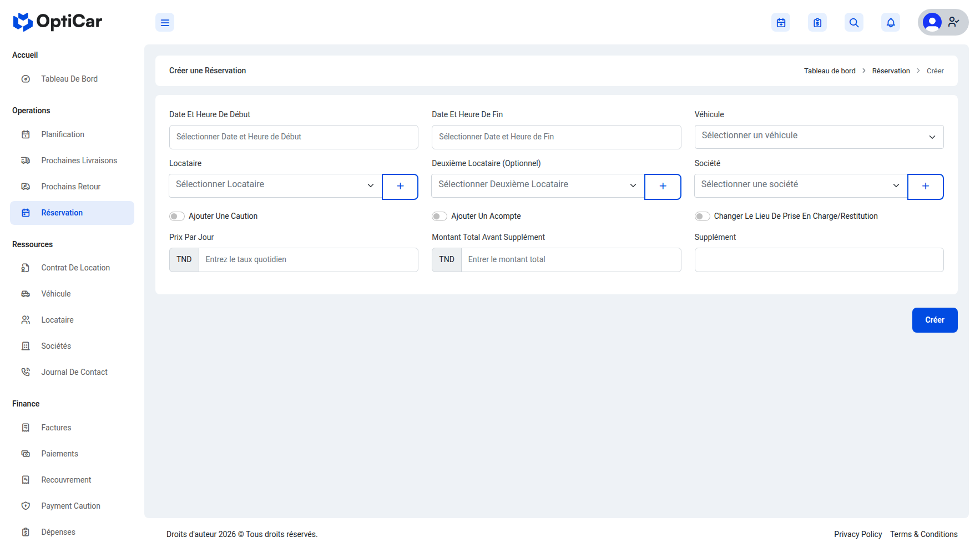Image resolution: width=980 pixels, height=552 pixels.
Task: Expand Sélectionner Deuxième Locataire dropdown
Action: [538, 185]
